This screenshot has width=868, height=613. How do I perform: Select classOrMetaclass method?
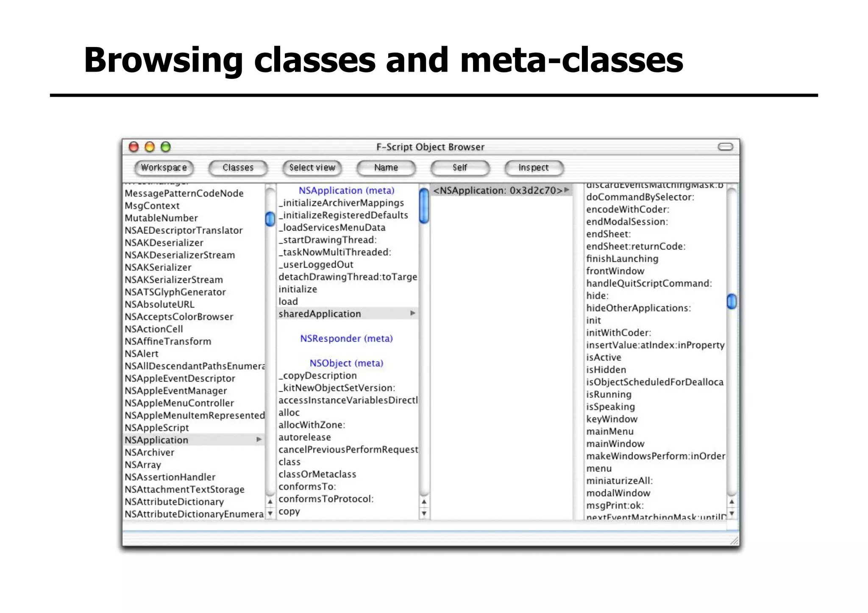point(317,474)
